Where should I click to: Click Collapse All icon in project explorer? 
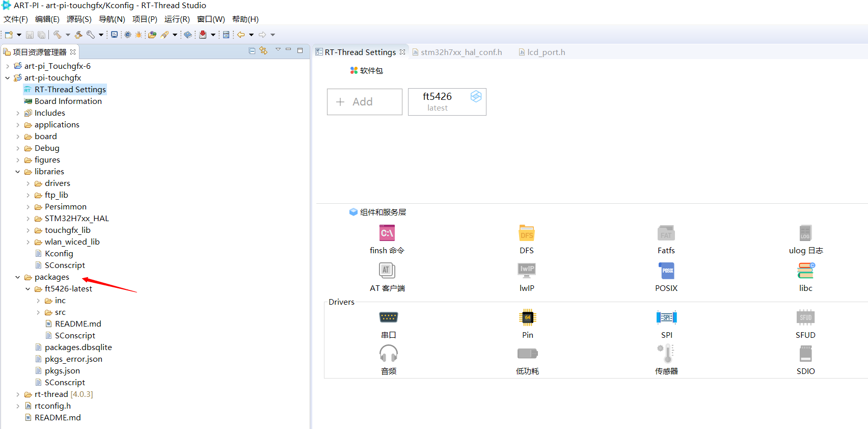(252, 50)
